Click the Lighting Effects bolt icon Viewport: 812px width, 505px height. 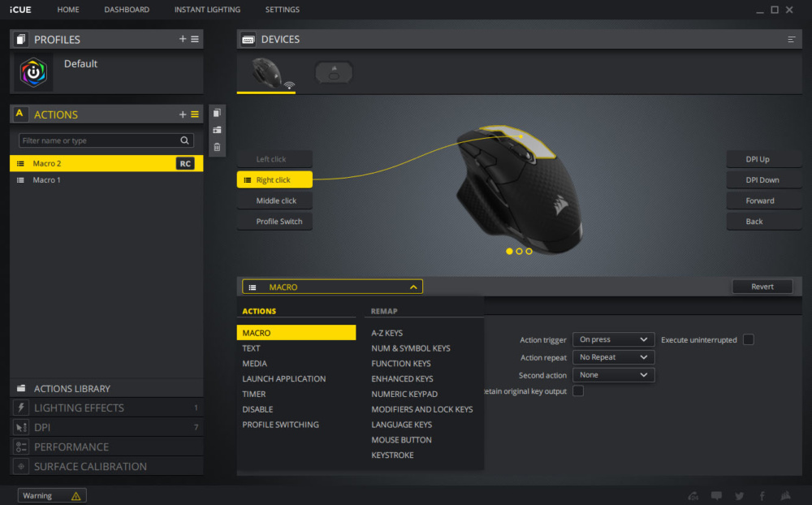coord(21,408)
